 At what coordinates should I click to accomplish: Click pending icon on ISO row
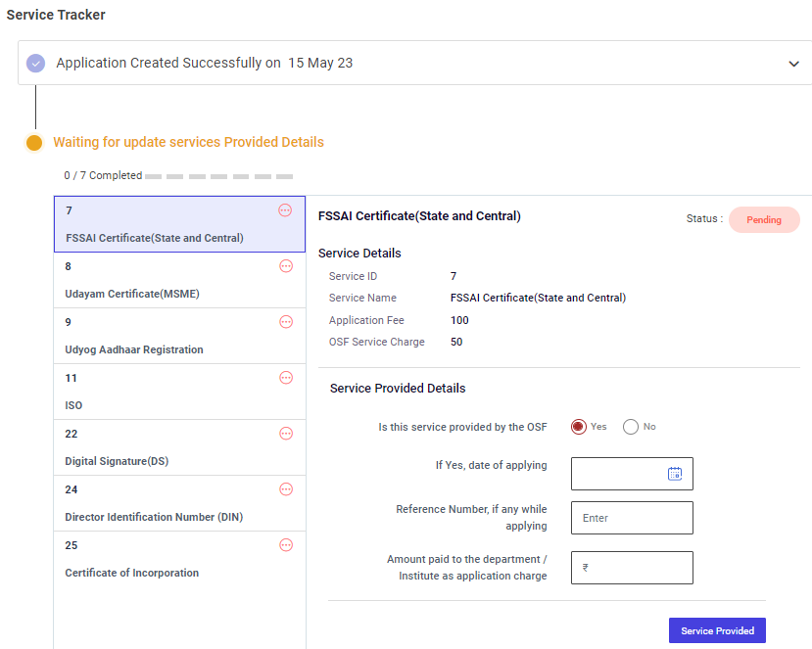pos(286,378)
